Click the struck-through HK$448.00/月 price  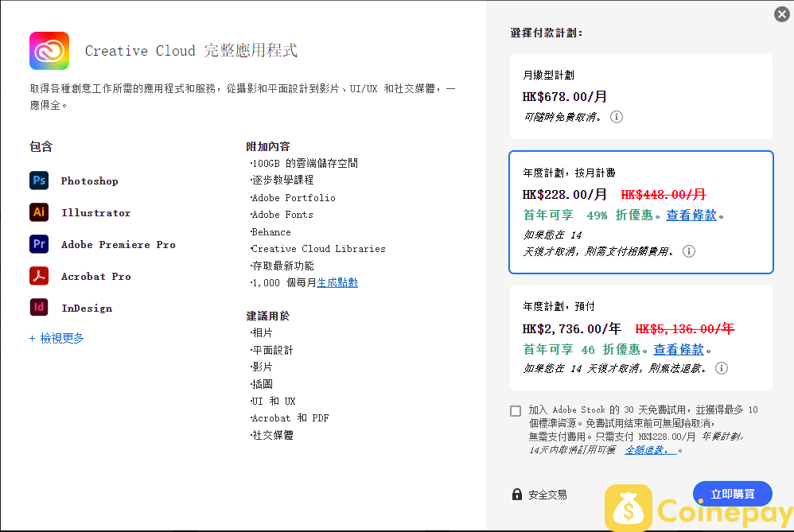664,194
